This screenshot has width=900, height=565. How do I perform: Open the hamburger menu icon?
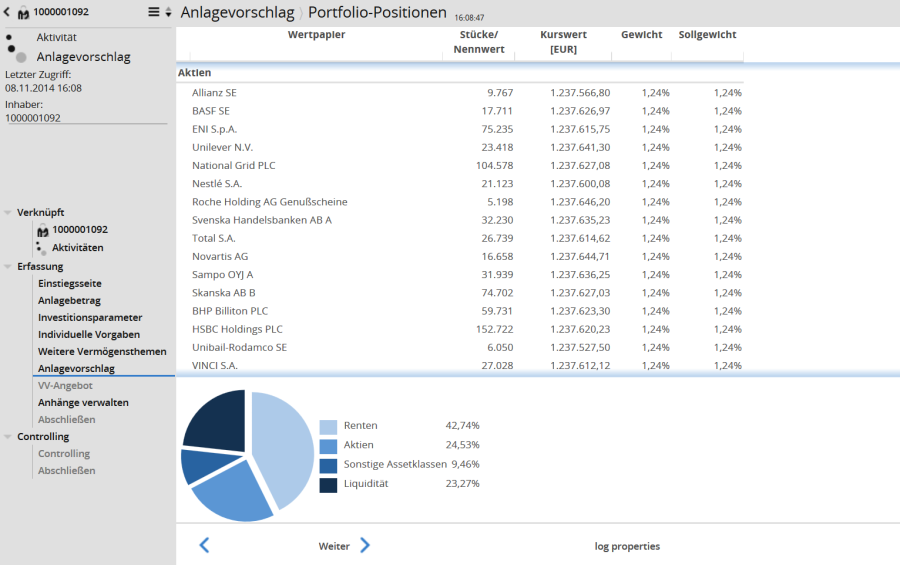pyautogui.click(x=154, y=12)
